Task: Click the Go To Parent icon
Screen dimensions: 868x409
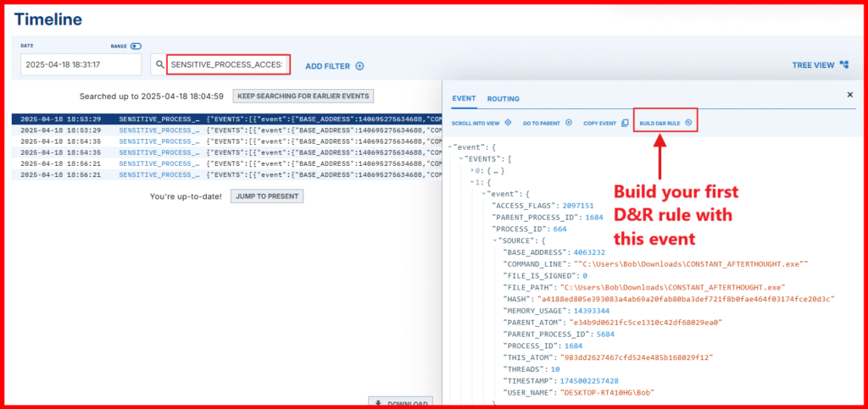Action: click(x=569, y=123)
